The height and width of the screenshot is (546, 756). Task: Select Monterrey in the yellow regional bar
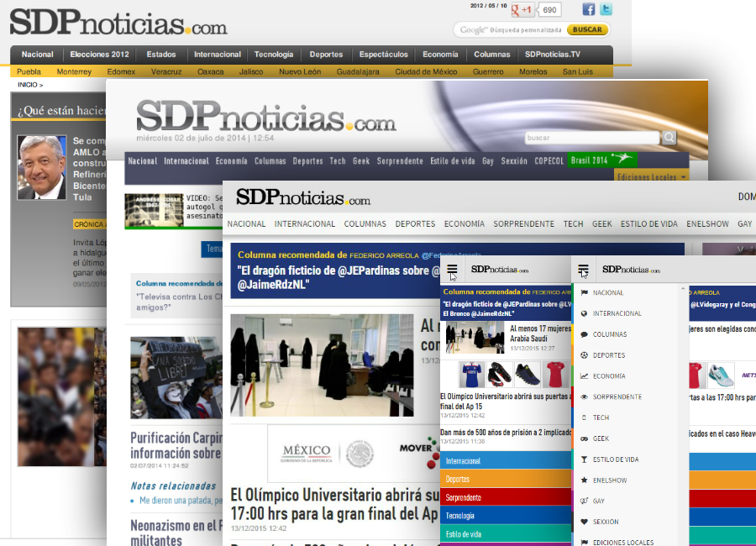tap(74, 72)
